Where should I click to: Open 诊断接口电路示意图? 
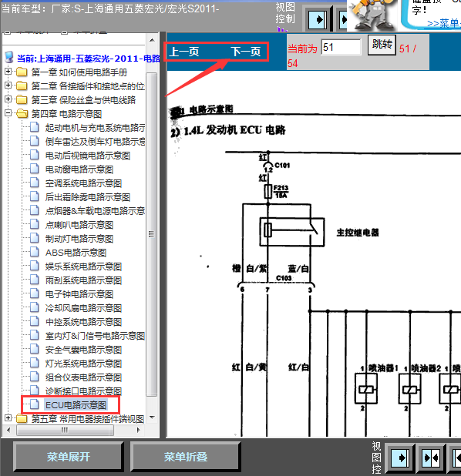pos(83,391)
